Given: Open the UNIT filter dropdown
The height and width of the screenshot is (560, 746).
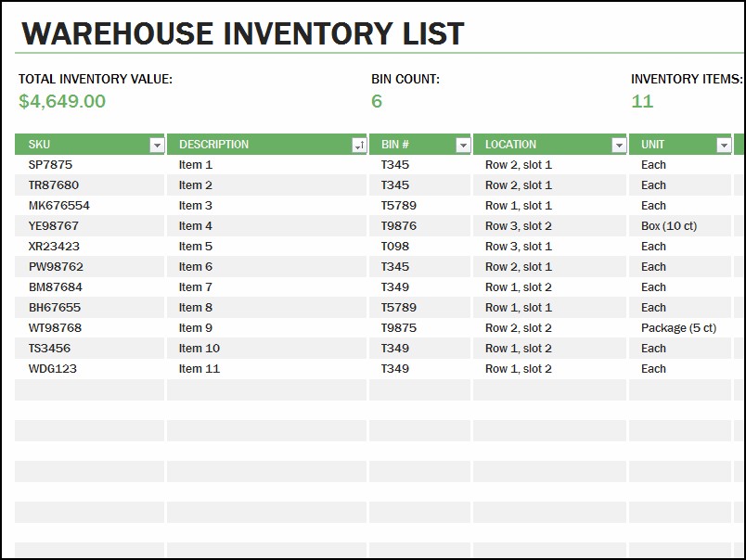Looking at the screenshot, I should (725, 144).
